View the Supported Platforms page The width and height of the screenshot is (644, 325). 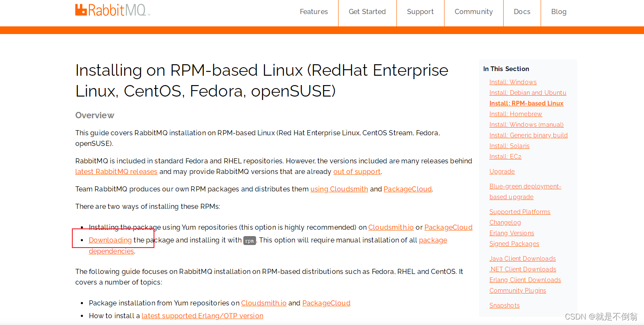[520, 211]
